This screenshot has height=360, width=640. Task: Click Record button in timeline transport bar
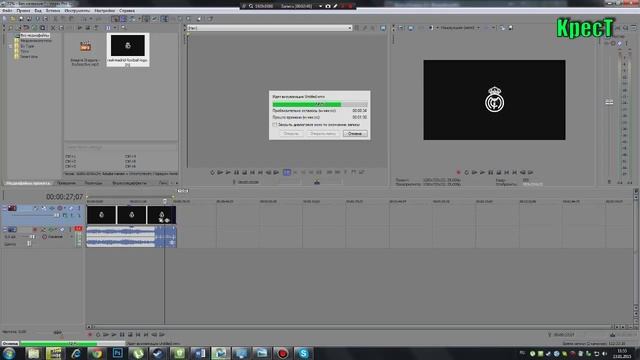(x=90, y=335)
